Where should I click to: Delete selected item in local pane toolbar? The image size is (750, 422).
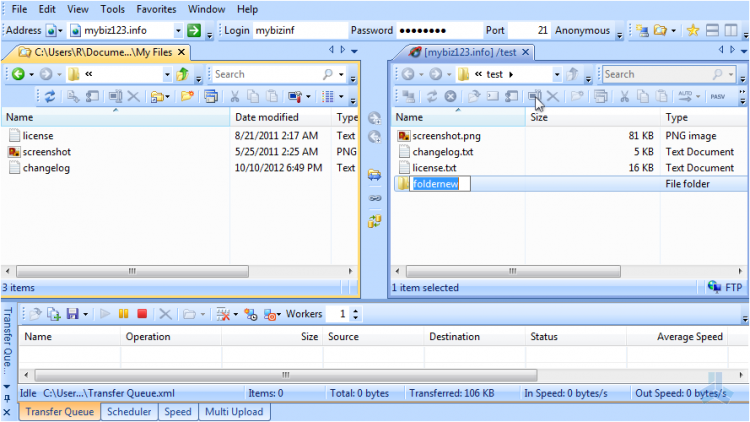point(133,97)
